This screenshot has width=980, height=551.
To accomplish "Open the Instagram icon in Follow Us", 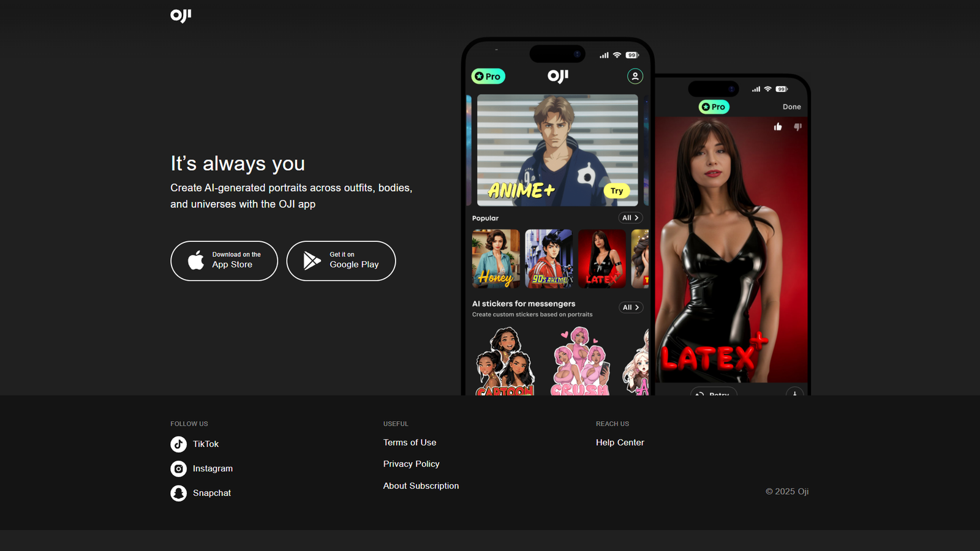I will [178, 468].
